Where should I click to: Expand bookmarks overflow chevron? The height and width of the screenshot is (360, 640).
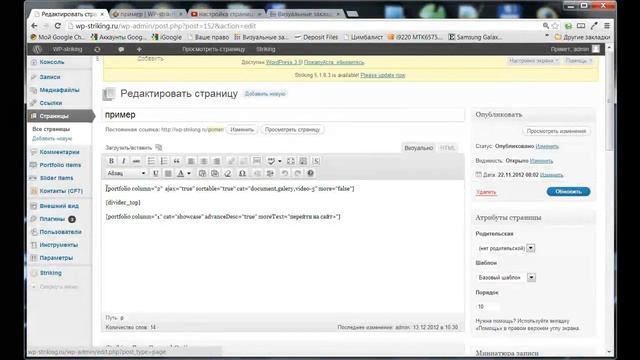pos(547,37)
